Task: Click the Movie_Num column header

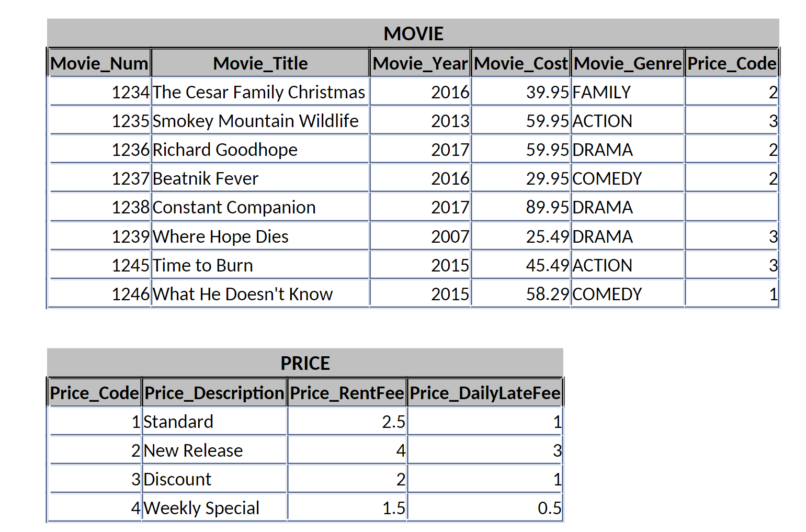Action: click(99, 63)
